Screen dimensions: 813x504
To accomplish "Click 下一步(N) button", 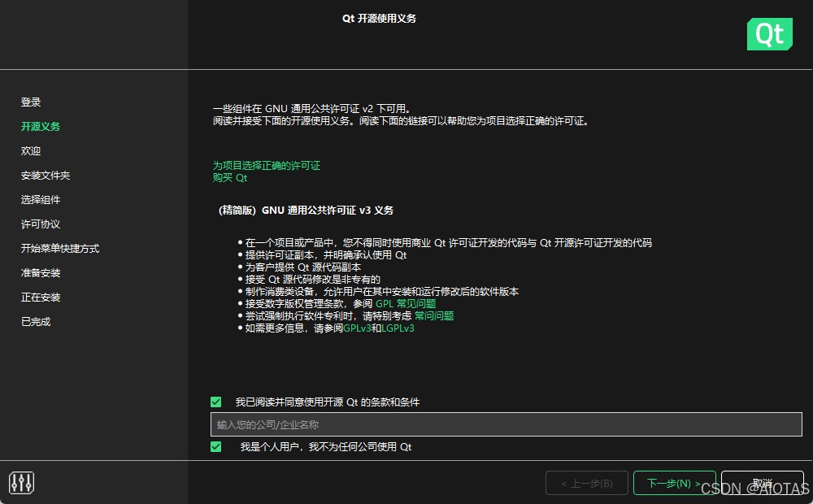I will click(674, 483).
